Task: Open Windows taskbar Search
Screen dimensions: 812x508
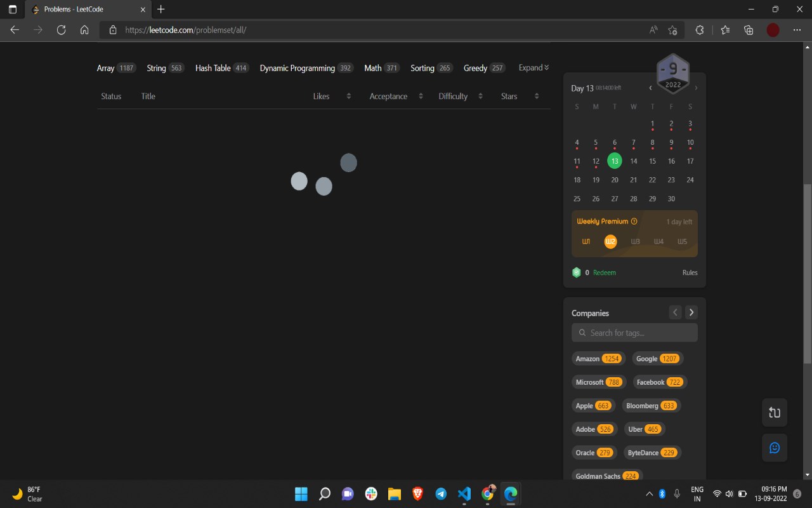Action: pyautogui.click(x=324, y=493)
